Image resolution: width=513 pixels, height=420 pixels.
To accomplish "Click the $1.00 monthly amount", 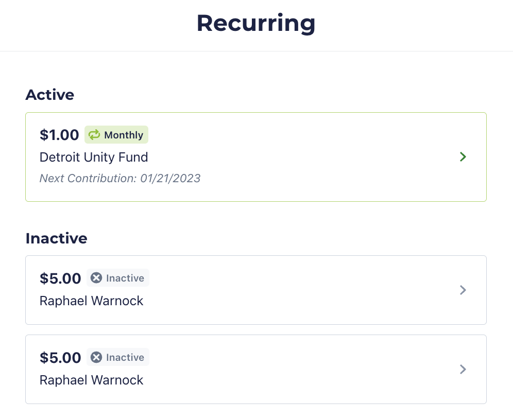I will [59, 135].
